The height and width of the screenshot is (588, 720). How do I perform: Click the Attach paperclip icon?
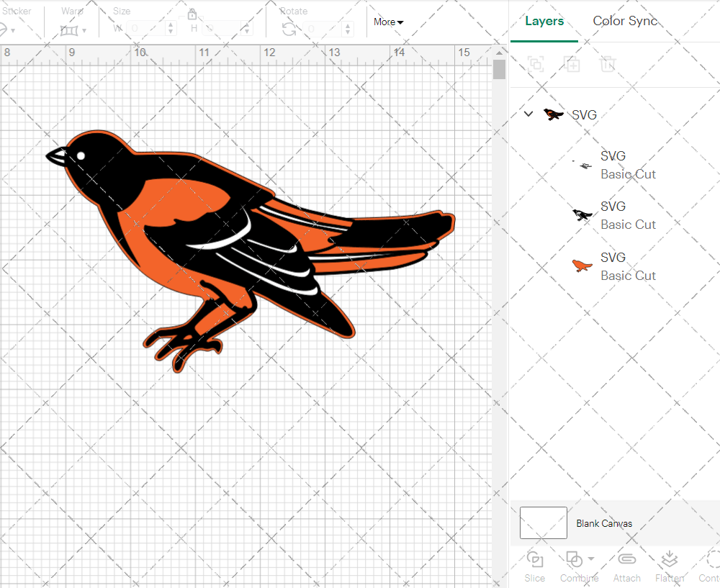626,560
